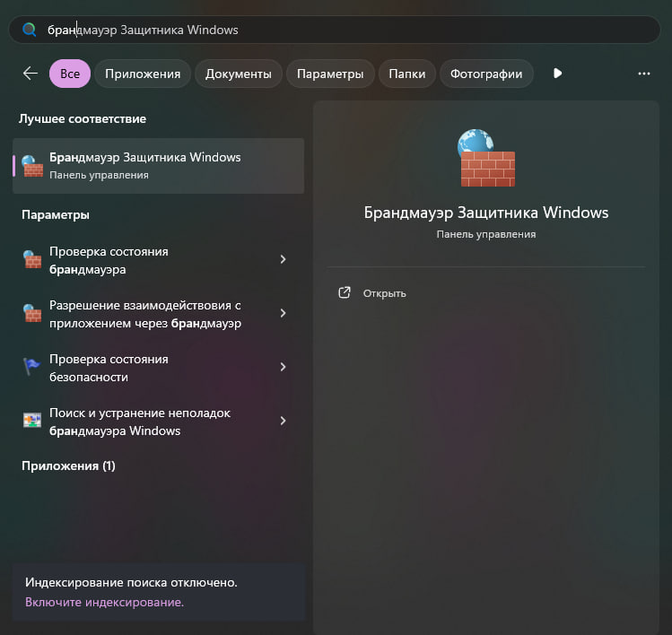Switch to the Документы filter
The width and height of the screenshot is (672, 635).
click(239, 74)
